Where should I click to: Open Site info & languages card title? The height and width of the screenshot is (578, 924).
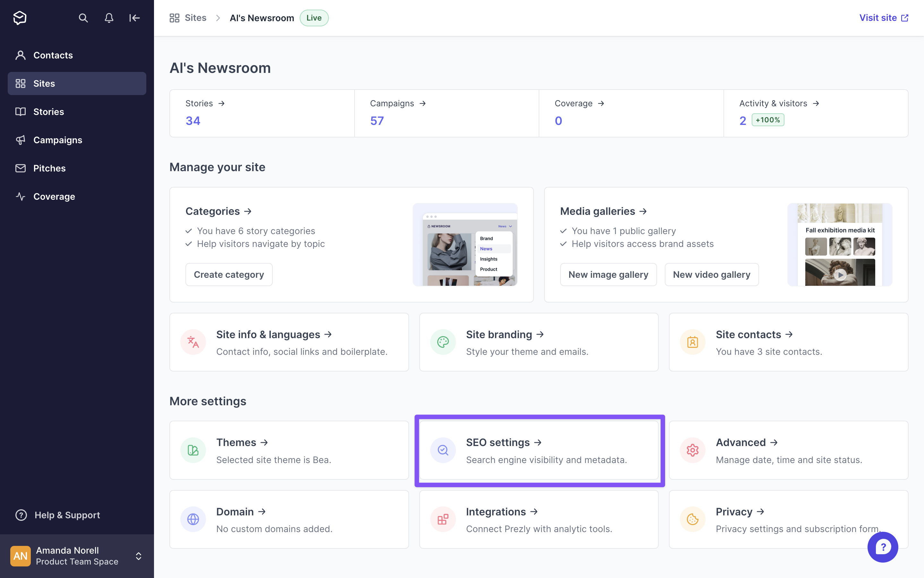(274, 334)
